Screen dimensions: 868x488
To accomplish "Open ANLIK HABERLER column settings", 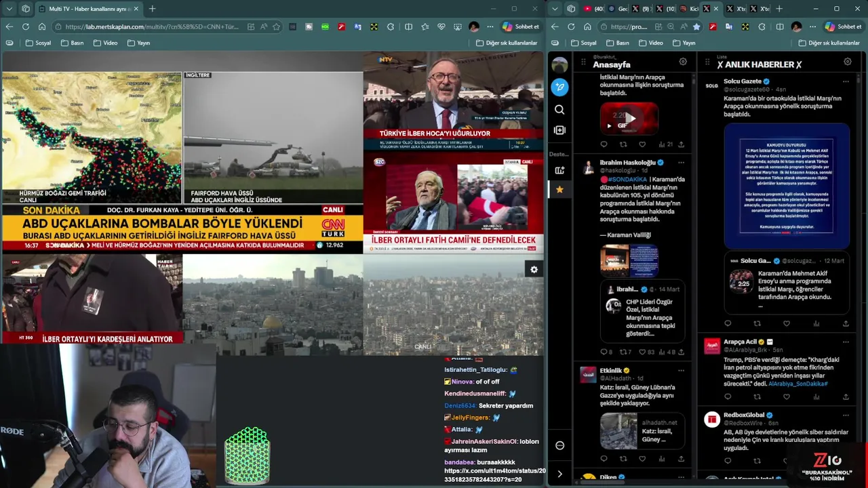I will click(x=847, y=62).
